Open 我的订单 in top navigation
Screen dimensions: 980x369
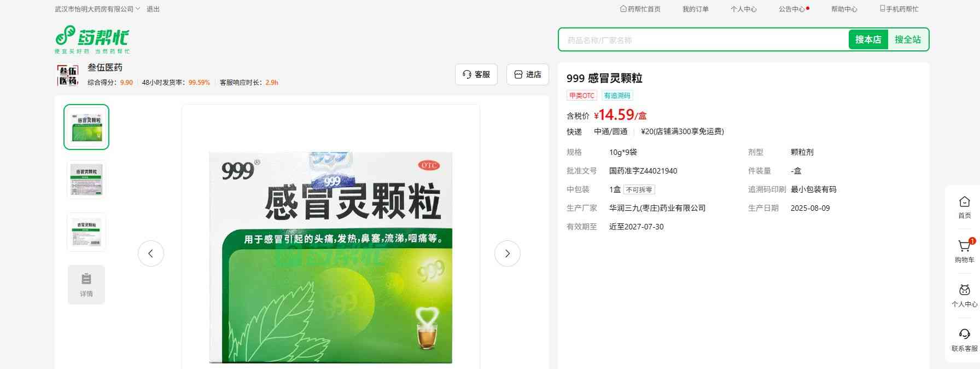695,9
